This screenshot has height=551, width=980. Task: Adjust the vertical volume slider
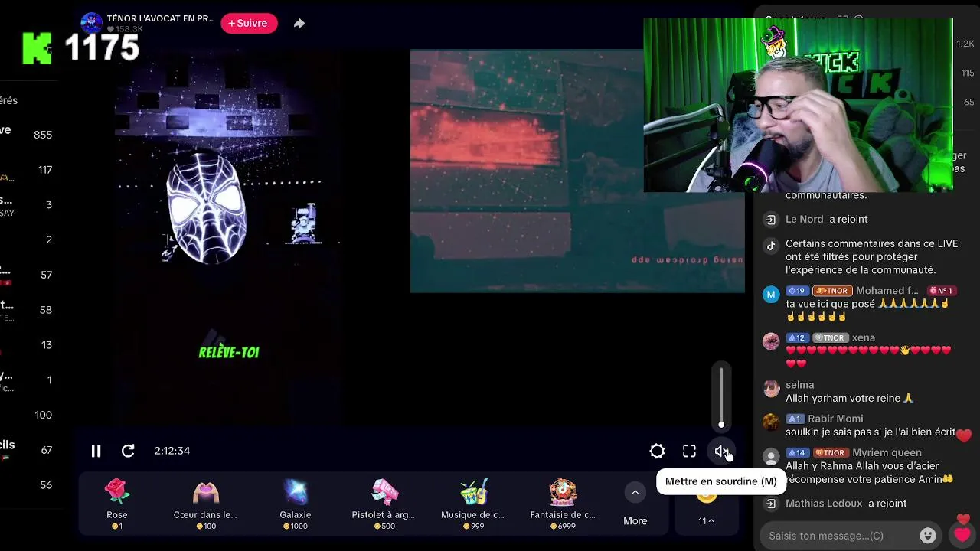click(721, 398)
